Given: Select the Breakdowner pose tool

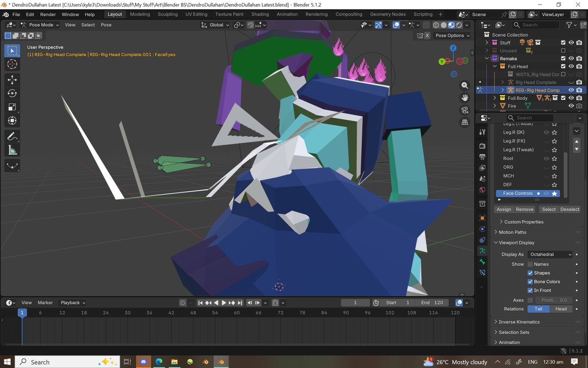Looking at the screenshot, I should click(12, 166).
